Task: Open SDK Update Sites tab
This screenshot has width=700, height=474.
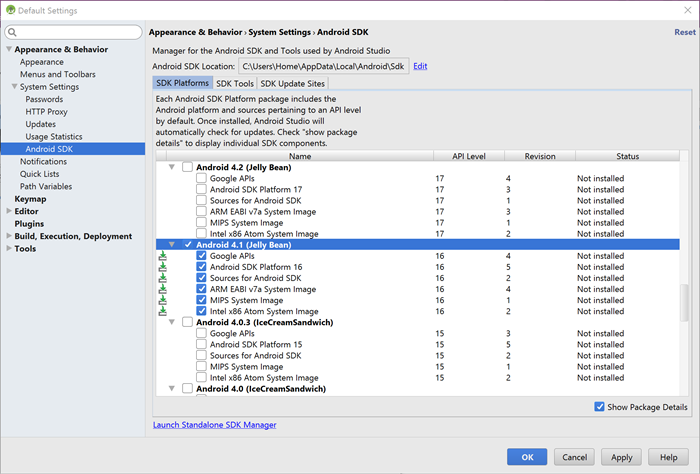Action: pos(292,83)
